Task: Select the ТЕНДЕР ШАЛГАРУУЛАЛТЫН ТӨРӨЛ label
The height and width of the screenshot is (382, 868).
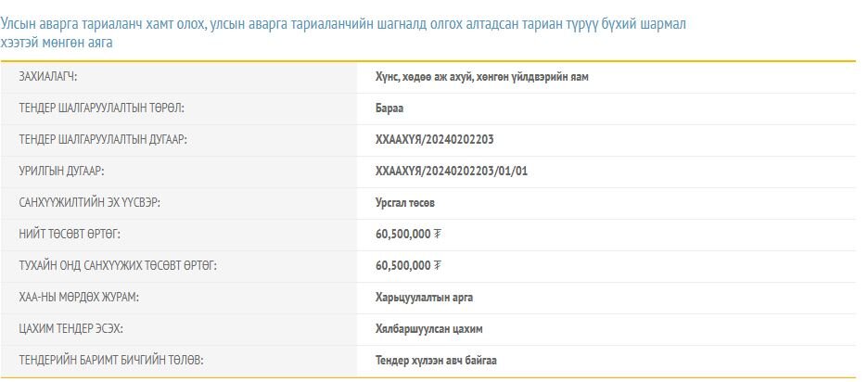Action: click(x=102, y=108)
